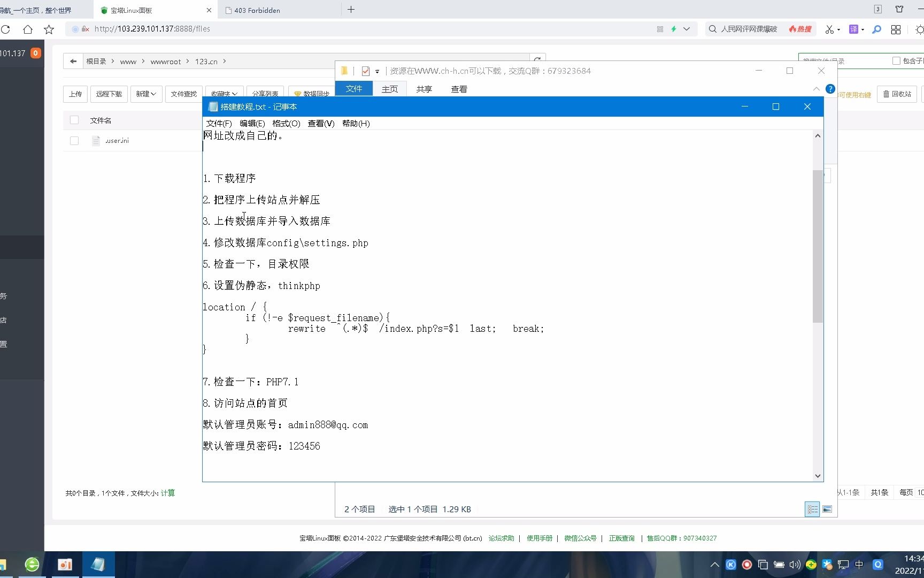Reload the page with the refresh icon
Image resolution: width=924 pixels, height=578 pixels.
coord(5,29)
